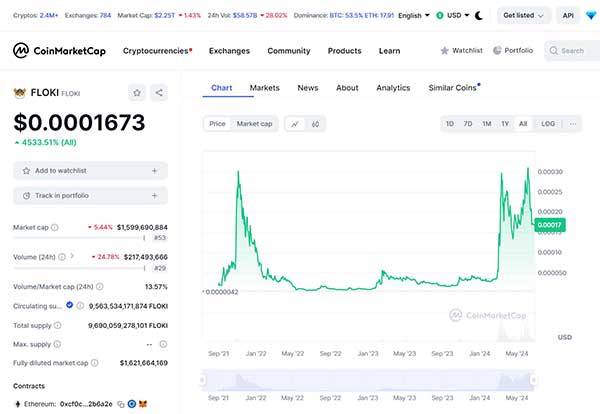This screenshot has height=414, width=600.
Task: Select the Chart tab
Action: pyautogui.click(x=222, y=88)
